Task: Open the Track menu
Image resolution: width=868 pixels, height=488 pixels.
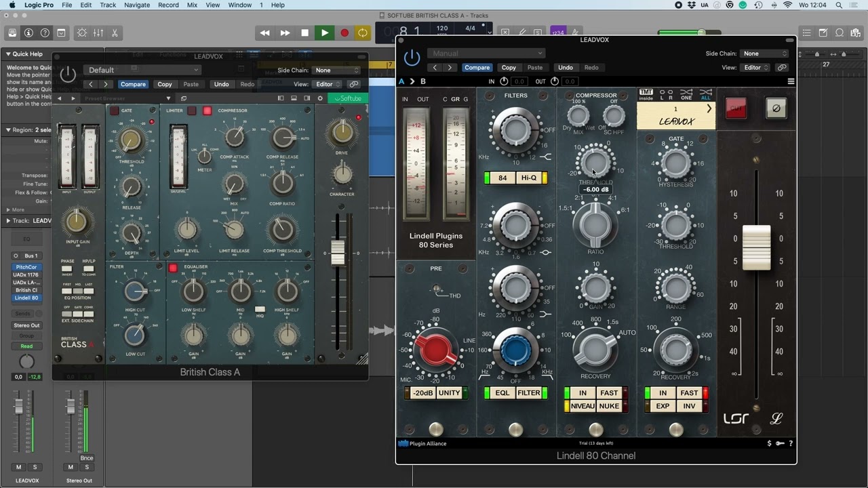Action: [108, 5]
